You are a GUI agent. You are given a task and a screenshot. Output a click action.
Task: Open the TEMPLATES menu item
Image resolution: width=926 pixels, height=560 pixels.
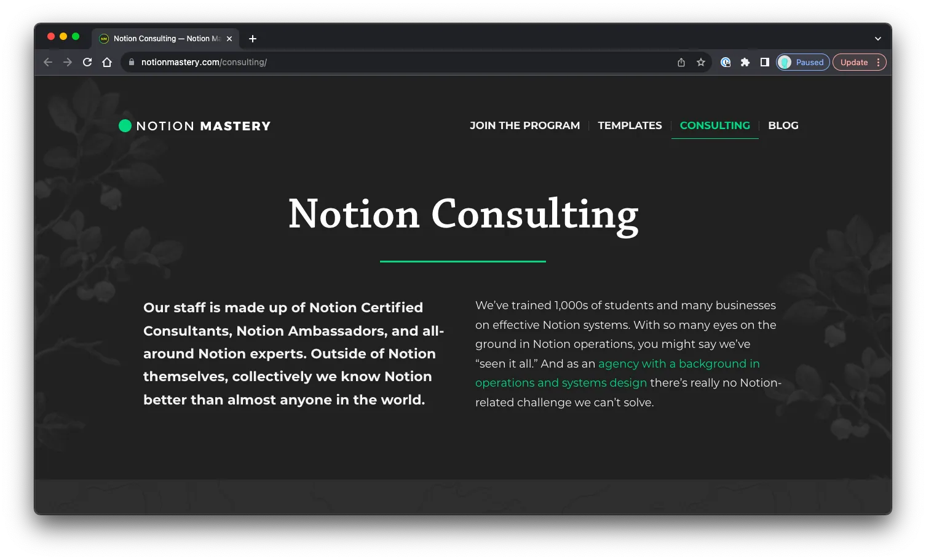[x=630, y=125]
